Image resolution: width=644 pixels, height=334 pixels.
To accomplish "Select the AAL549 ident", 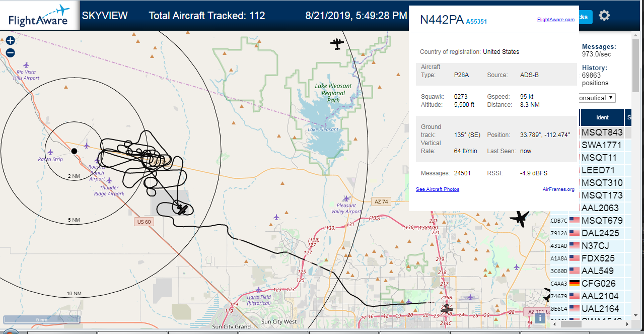I will (x=598, y=271).
